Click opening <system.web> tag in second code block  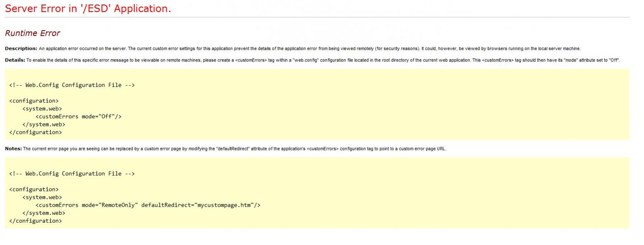pyautogui.click(x=42, y=197)
